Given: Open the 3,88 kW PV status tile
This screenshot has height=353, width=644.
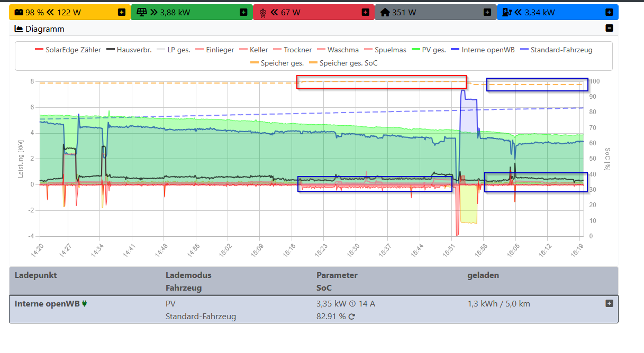Looking at the screenshot, I should point(192,12).
